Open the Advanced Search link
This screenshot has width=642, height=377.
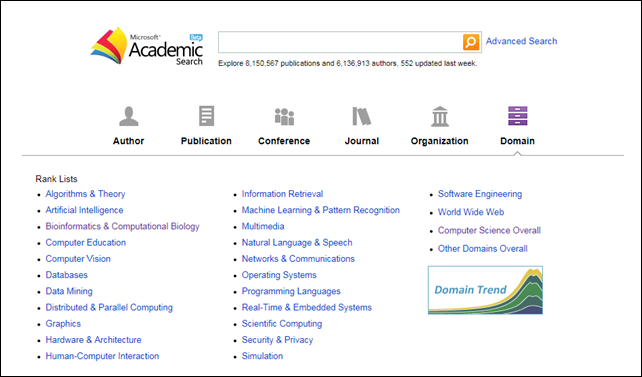point(521,41)
